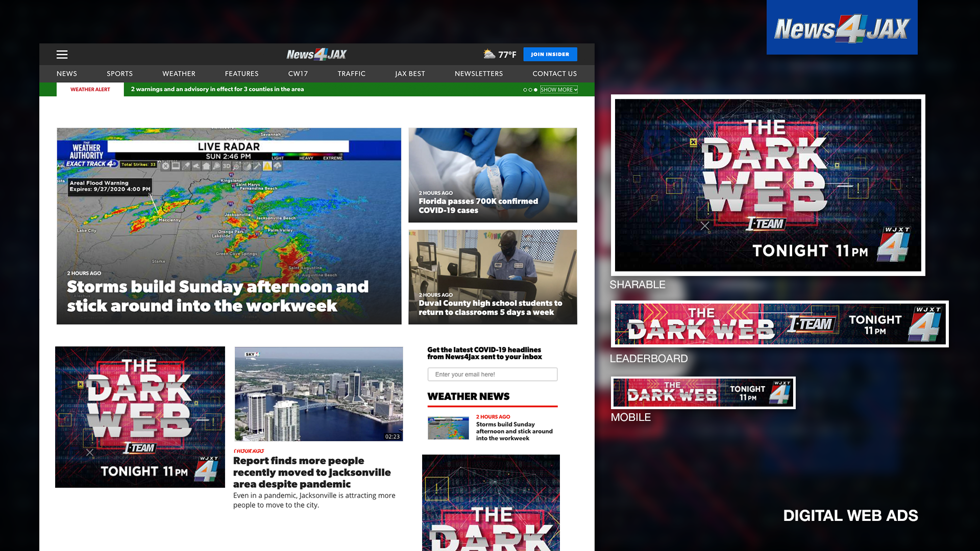
Task: Click the WEATHER NEWS section heading
Action: [469, 396]
